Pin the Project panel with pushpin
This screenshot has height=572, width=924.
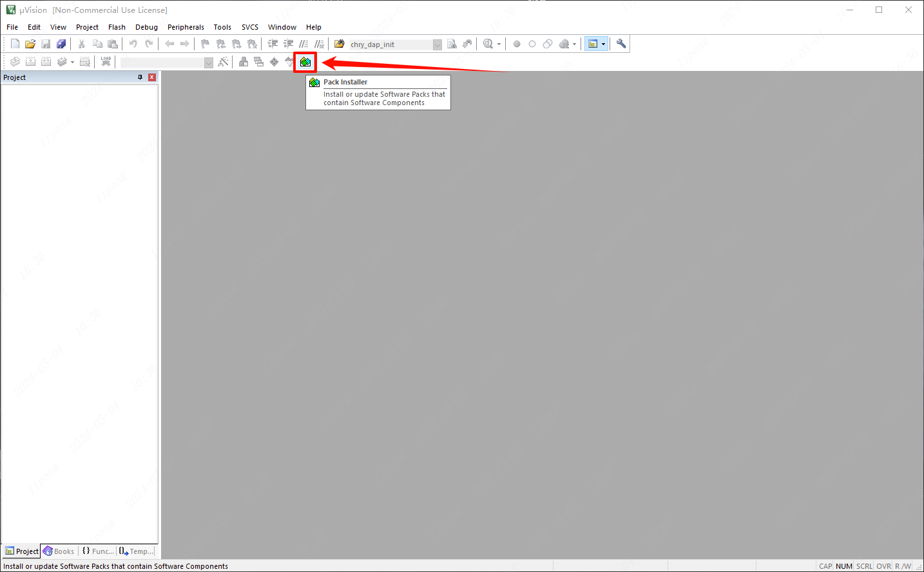click(x=140, y=77)
